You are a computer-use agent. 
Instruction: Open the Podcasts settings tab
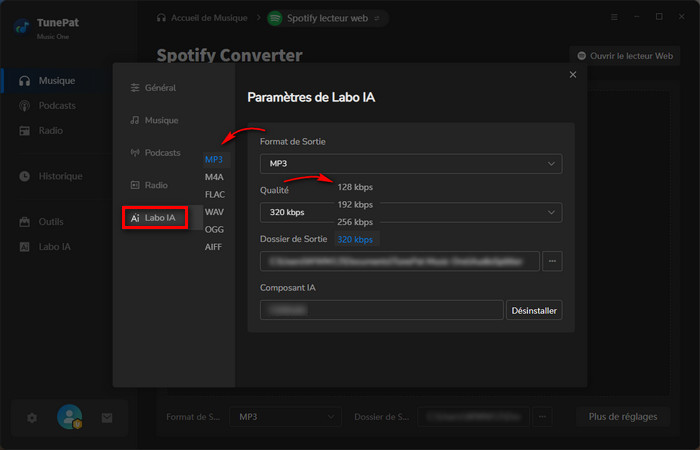[x=155, y=153]
